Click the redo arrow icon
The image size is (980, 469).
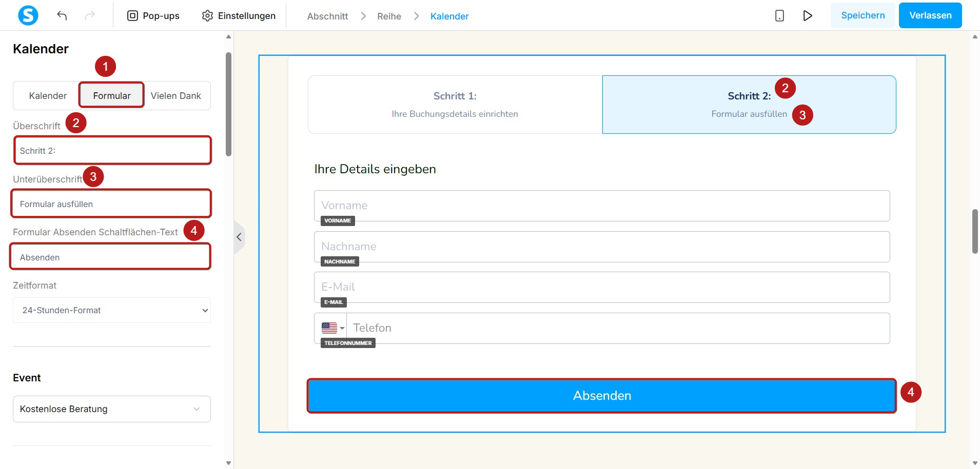90,15
